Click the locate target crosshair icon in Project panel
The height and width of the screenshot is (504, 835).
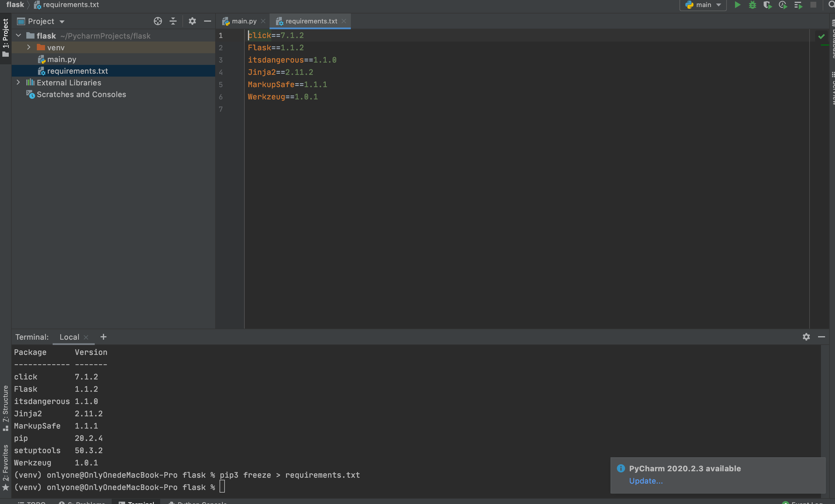(158, 21)
